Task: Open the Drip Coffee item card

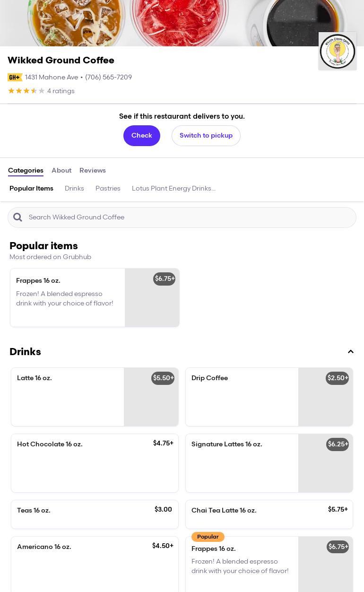Action: pyautogui.click(x=241, y=397)
